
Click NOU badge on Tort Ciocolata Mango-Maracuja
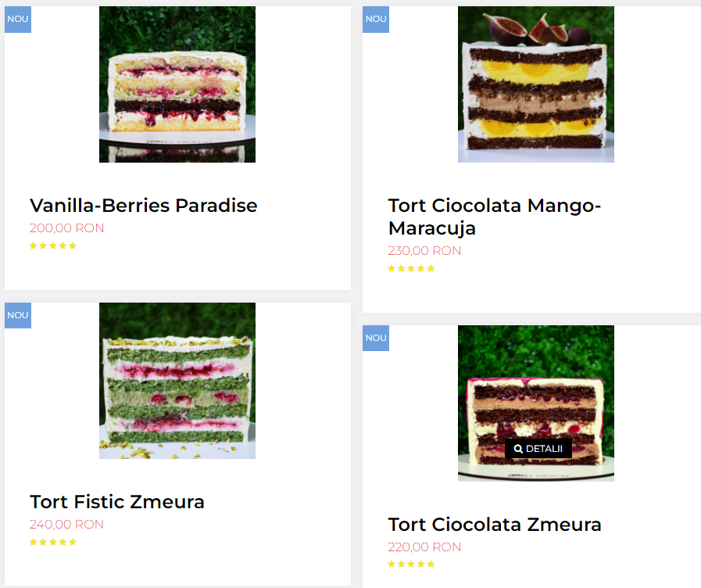tap(376, 20)
